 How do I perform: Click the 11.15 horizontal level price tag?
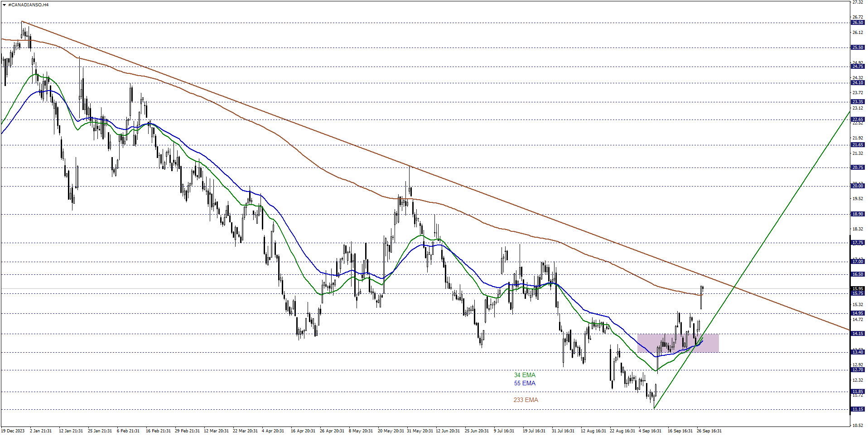pos(858,409)
